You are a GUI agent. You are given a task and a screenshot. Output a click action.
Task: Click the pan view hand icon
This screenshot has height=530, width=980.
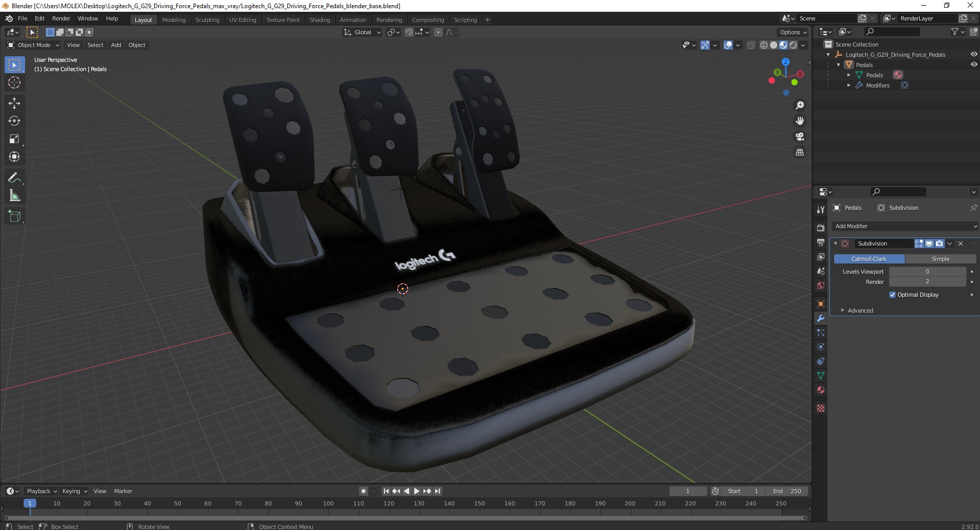(x=799, y=121)
